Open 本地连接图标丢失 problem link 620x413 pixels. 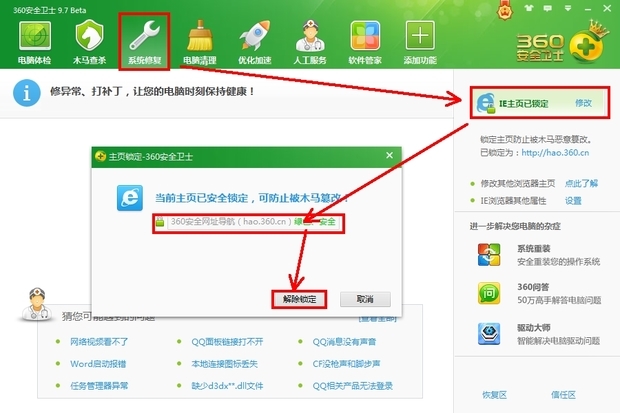[224, 364]
